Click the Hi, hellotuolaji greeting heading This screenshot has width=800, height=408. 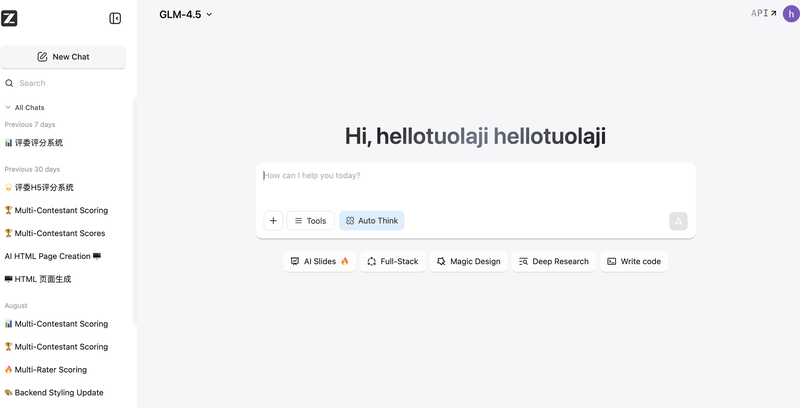click(476, 137)
